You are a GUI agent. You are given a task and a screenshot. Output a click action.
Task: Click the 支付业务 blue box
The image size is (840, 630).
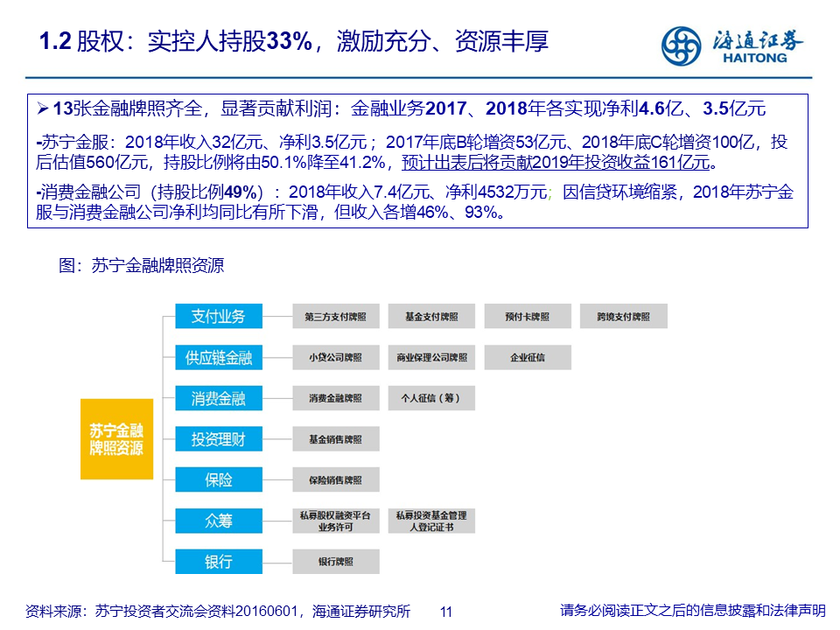click(x=219, y=316)
